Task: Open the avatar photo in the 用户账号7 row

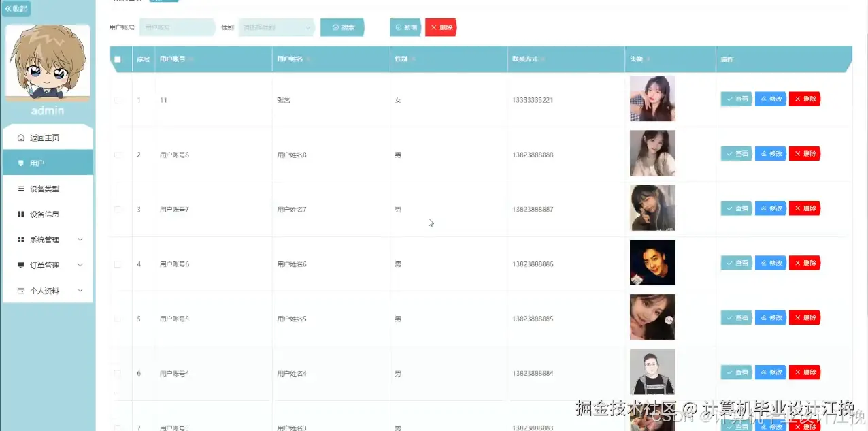Action: point(652,208)
